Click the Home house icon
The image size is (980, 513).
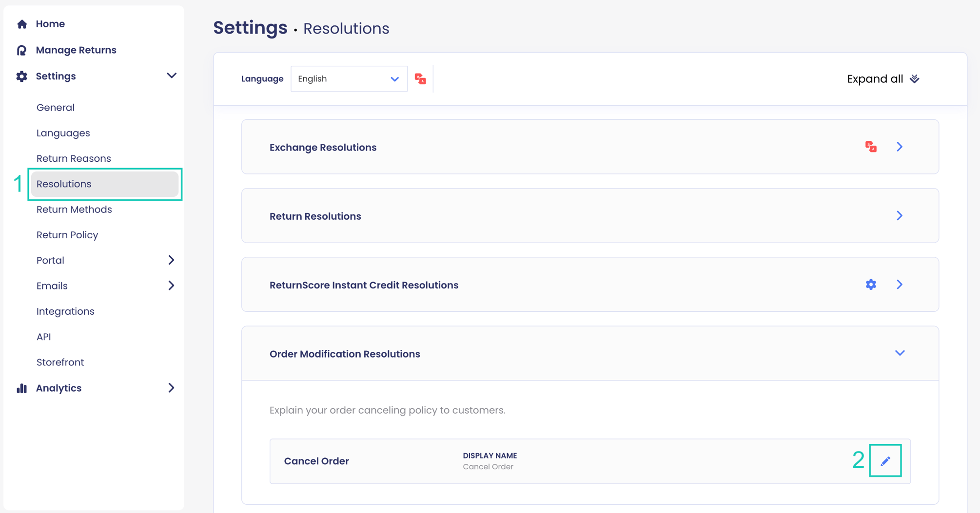click(22, 24)
